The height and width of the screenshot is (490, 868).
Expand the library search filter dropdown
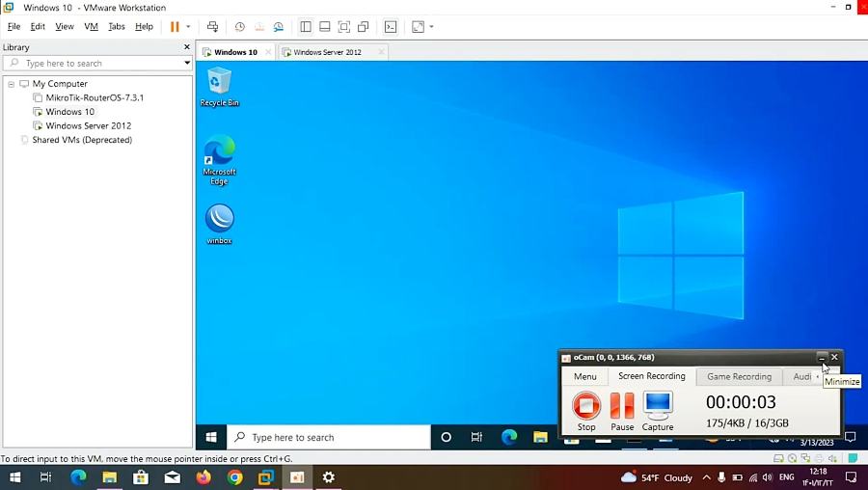[186, 64]
